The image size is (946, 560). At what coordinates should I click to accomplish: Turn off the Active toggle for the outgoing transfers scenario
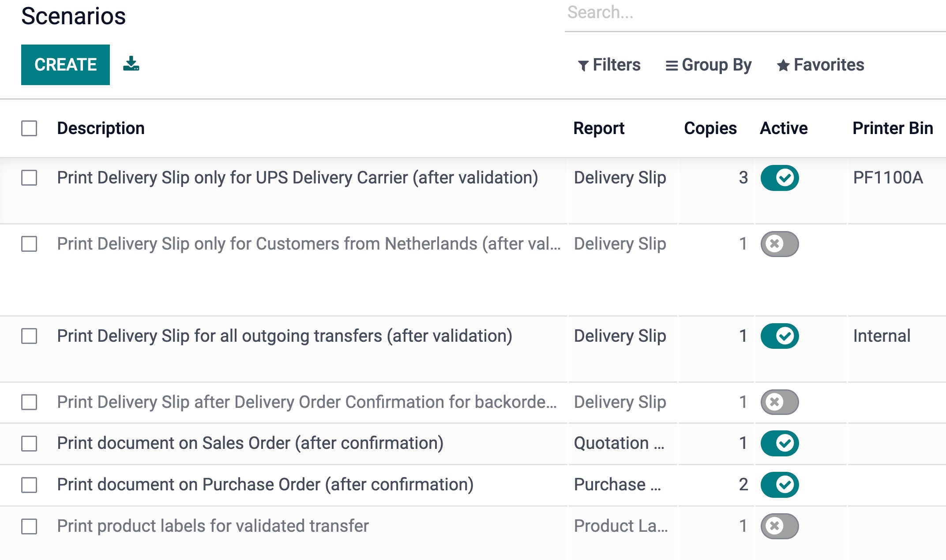(780, 336)
